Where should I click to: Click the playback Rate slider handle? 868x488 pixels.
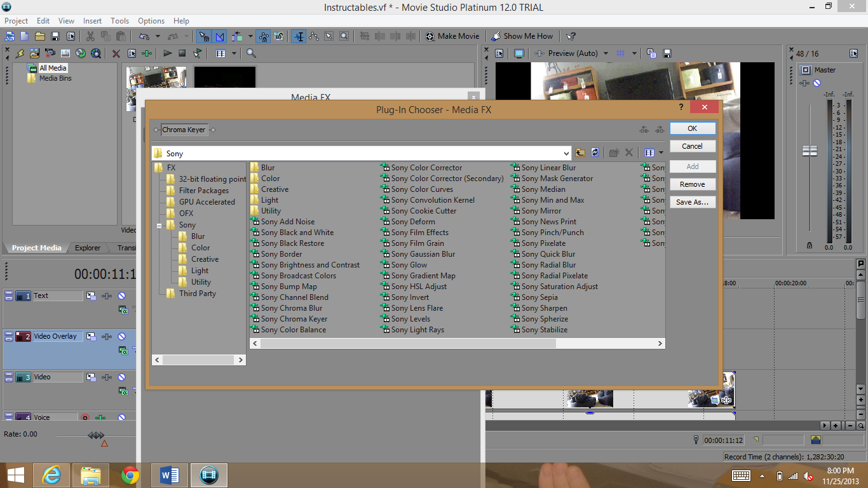(96, 435)
